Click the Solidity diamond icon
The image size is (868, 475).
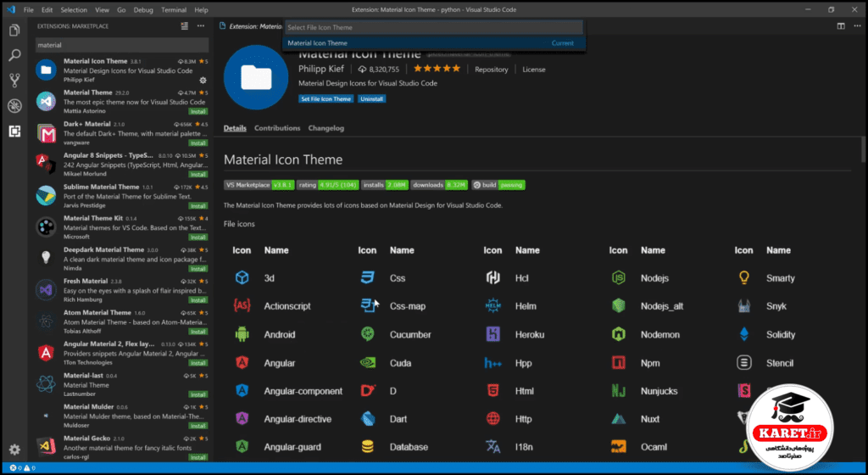(744, 334)
